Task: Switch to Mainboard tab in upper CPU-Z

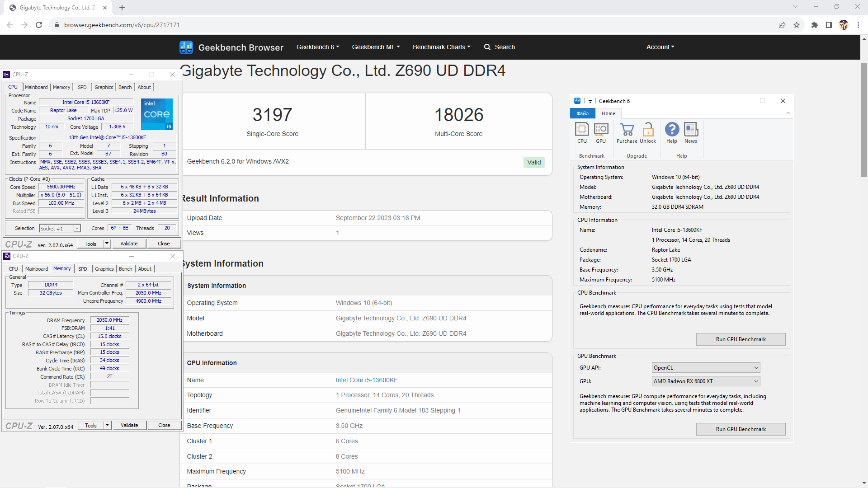Action: (x=36, y=87)
